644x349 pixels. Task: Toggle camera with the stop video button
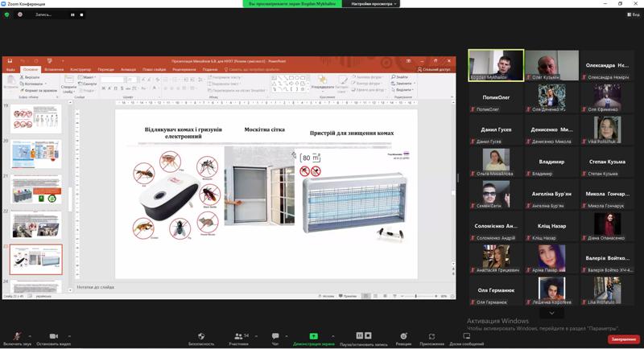[53, 336]
